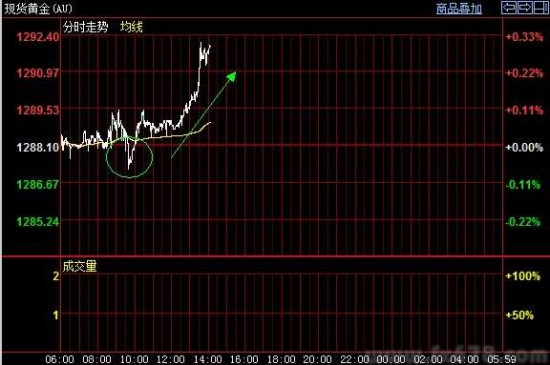Click the right arrow next-chart icon

524,8
